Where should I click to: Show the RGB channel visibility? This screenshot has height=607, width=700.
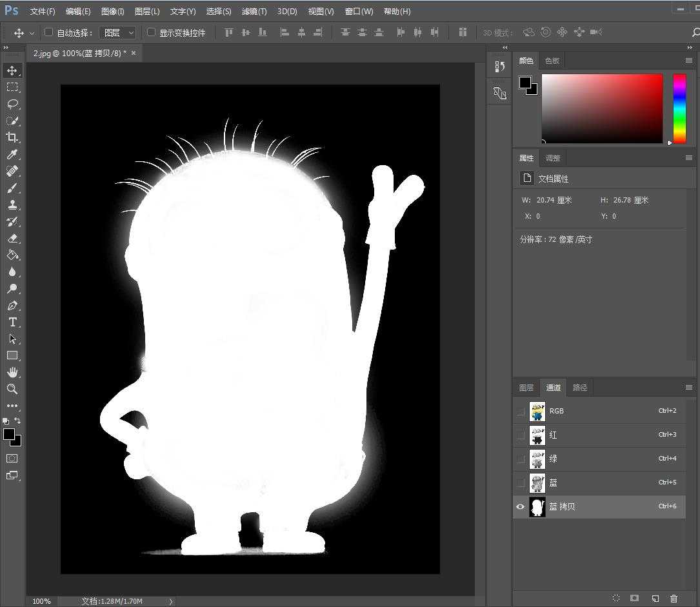pyautogui.click(x=520, y=412)
